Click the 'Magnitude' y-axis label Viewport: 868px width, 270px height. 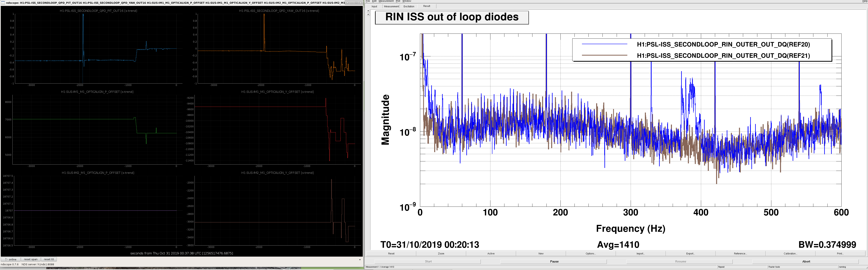[385, 120]
